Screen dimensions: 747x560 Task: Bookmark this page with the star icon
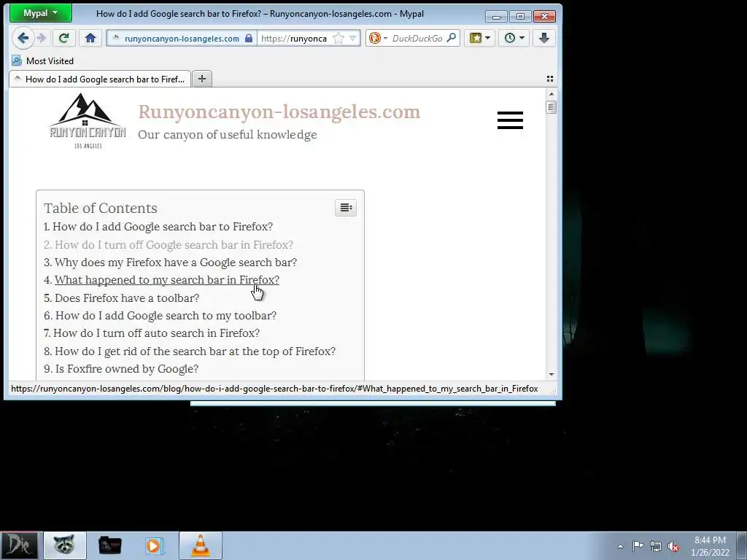(338, 38)
